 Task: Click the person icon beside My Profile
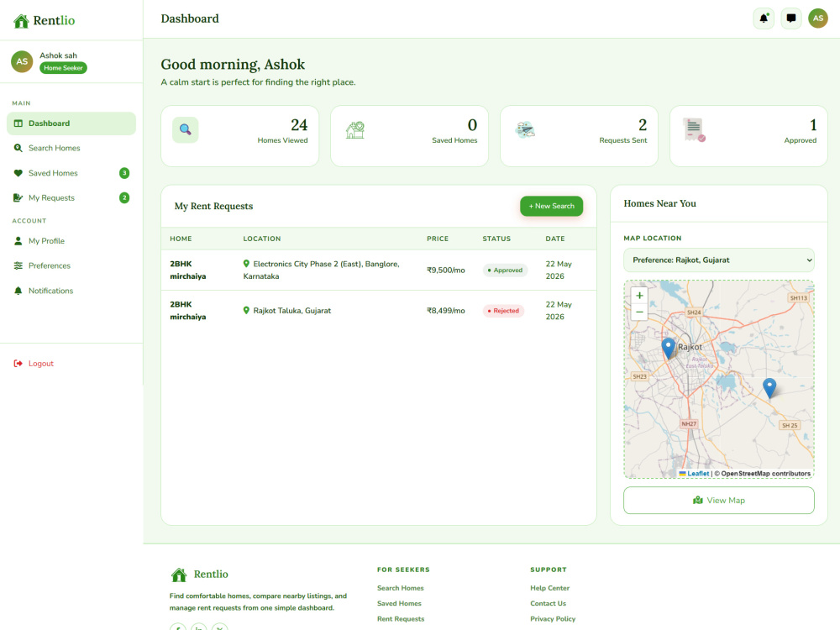[x=18, y=241]
